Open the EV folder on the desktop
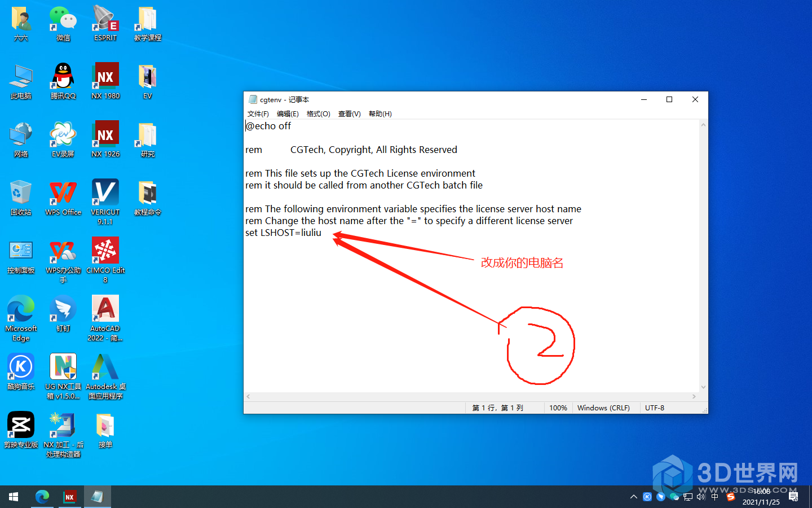 [148, 81]
